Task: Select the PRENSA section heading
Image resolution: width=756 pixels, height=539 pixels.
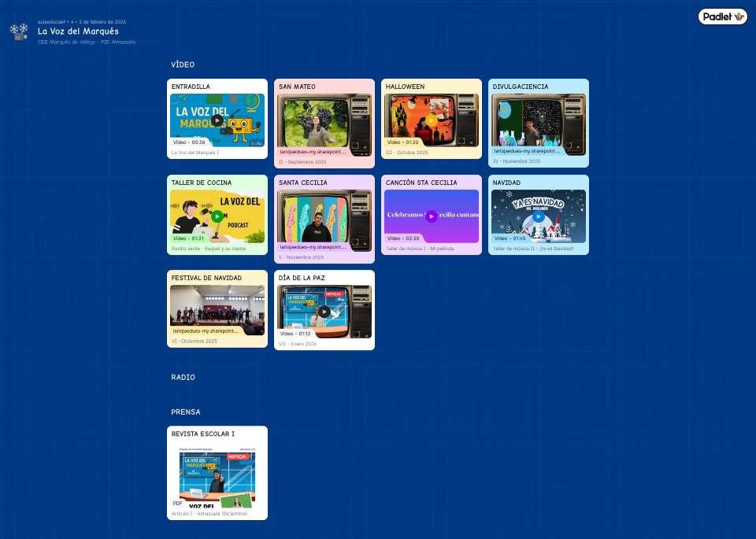Action: [x=186, y=412]
